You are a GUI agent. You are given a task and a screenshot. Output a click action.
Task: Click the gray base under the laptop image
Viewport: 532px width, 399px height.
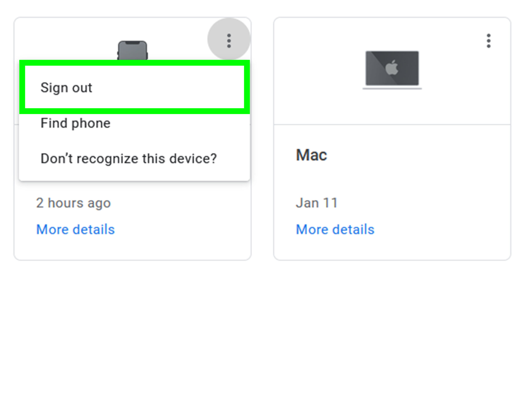pyautogui.click(x=392, y=88)
